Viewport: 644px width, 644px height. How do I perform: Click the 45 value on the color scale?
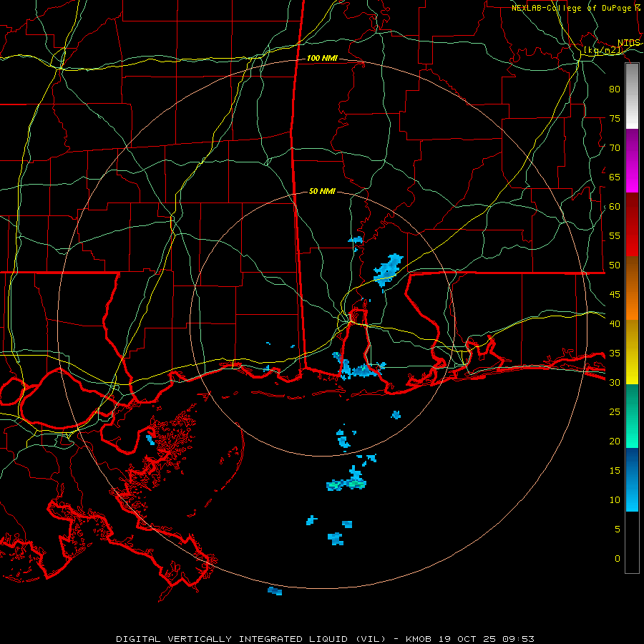pos(615,295)
